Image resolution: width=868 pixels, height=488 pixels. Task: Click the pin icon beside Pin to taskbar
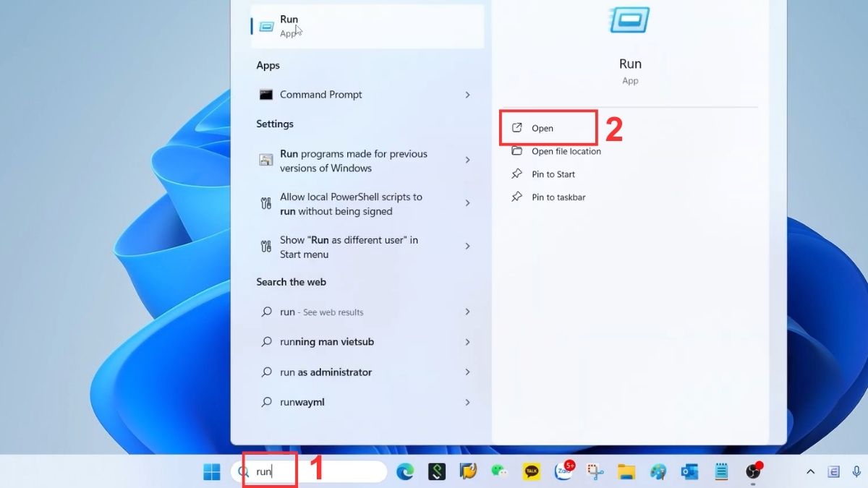tap(516, 197)
